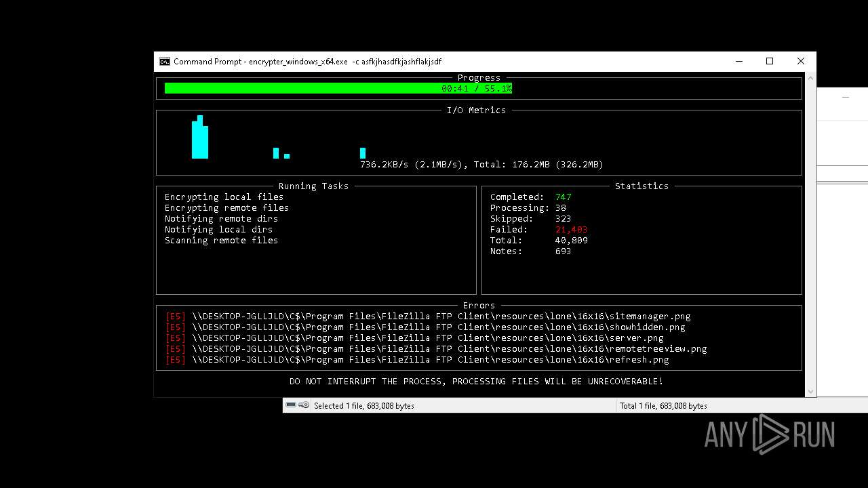
Task: Click the Processing count 38
Action: tap(560, 208)
